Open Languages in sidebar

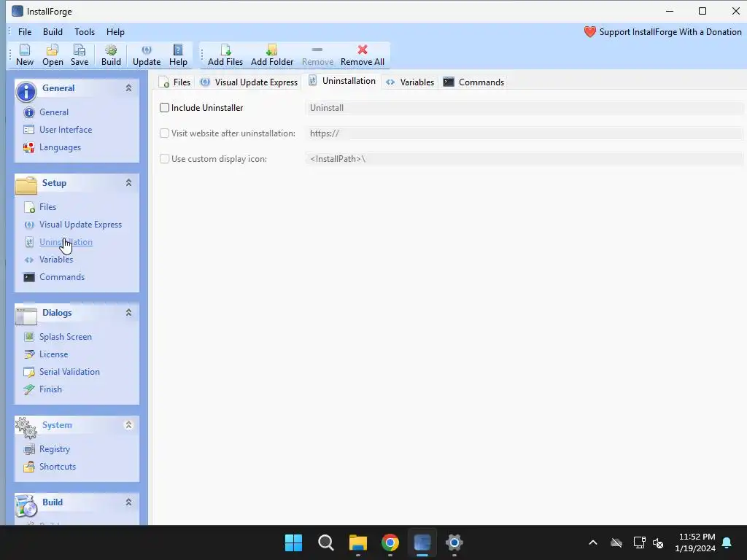[x=60, y=147]
